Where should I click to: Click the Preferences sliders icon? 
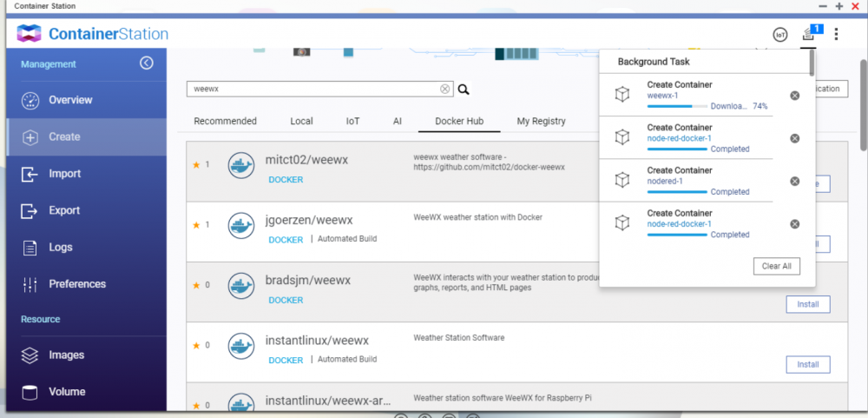(x=30, y=284)
